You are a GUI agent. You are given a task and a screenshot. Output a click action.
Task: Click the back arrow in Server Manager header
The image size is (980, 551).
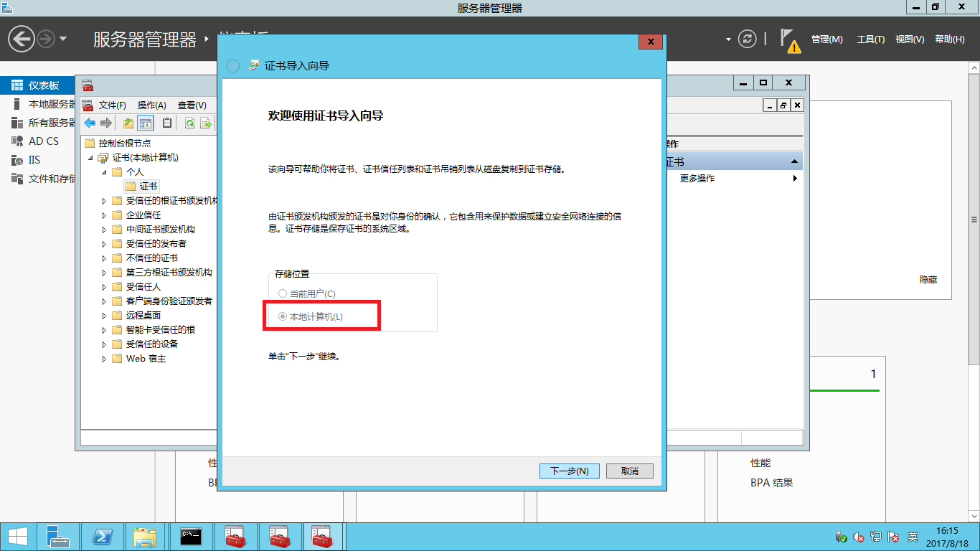click(22, 39)
